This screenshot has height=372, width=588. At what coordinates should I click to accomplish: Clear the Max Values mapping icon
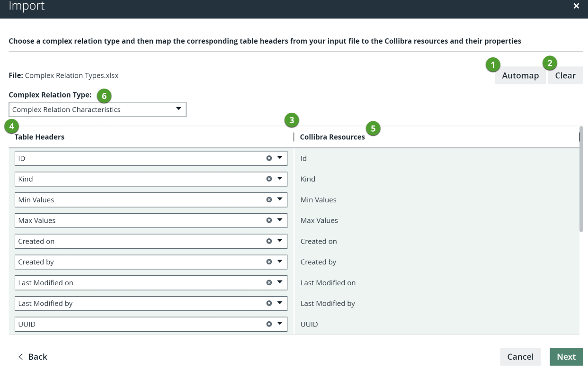point(269,220)
